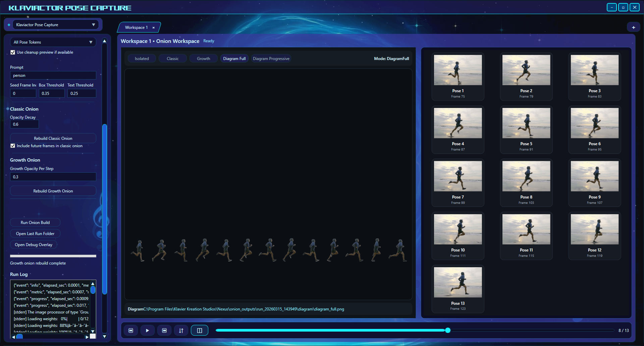This screenshot has width=644, height=346.
Task: Toggle the reverse playback direction icon
Action: click(181, 330)
